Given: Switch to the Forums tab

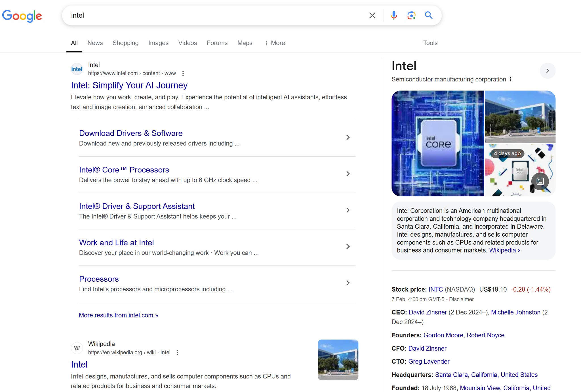Looking at the screenshot, I should 217,43.
